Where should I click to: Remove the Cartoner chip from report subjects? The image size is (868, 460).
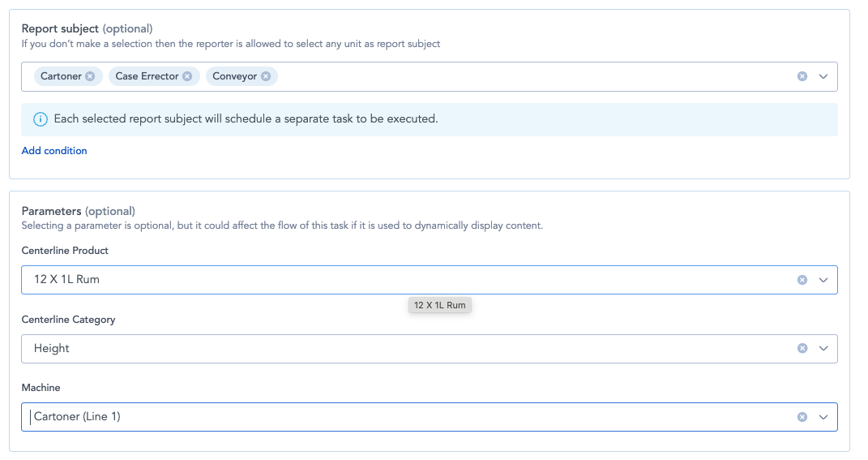click(x=90, y=76)
